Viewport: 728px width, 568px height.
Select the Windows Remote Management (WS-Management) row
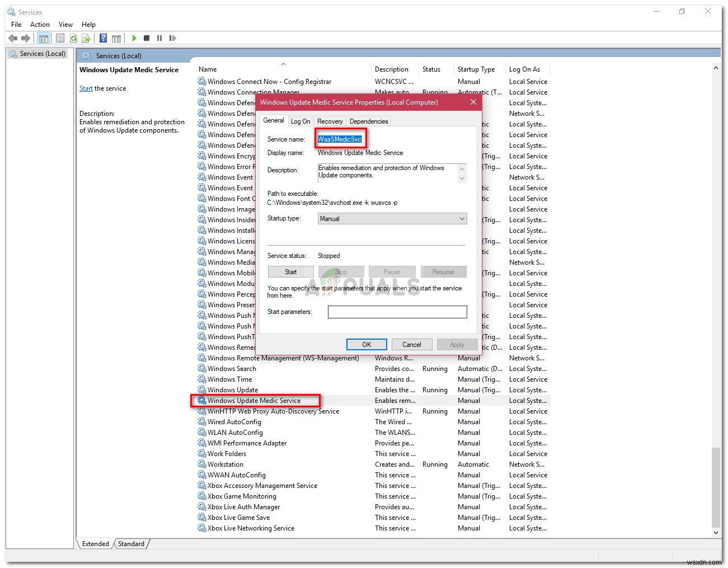[x=373, y=358]
